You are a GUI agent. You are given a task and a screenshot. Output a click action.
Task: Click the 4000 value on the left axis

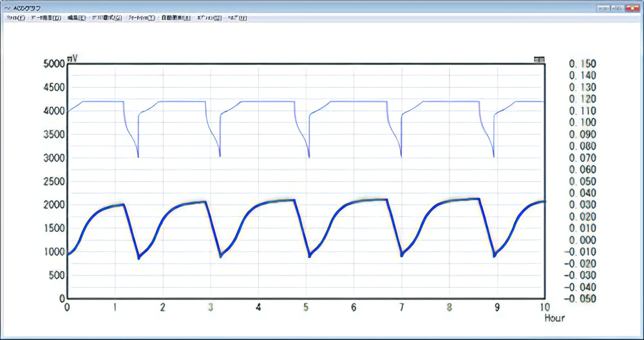[54, 111]
